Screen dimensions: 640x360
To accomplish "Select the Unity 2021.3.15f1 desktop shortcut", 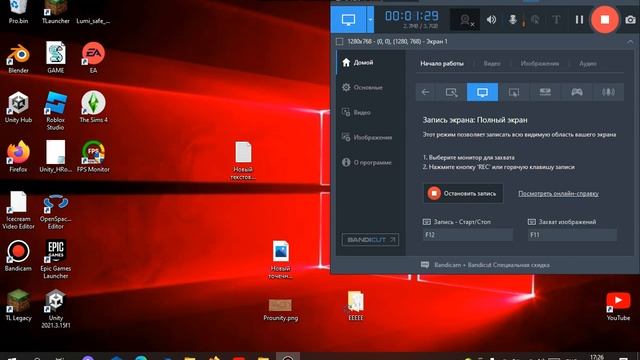I will (56, 309).
